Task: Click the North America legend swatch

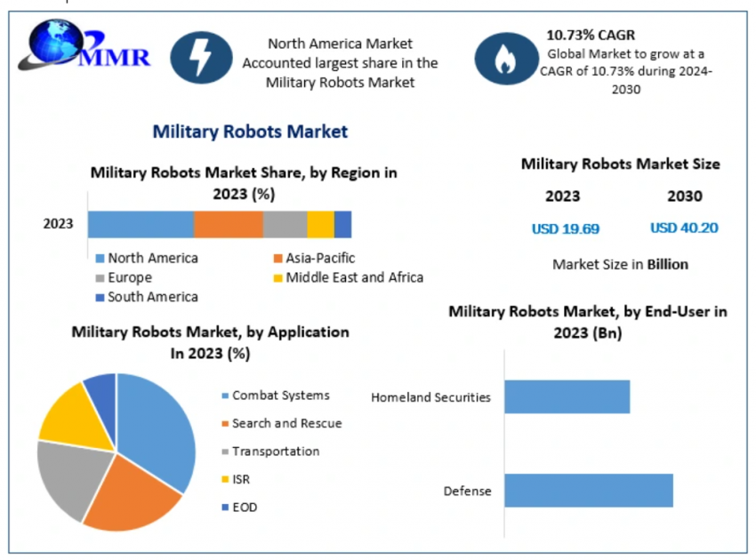Action: pyautogui.click(x=100, y=259)
